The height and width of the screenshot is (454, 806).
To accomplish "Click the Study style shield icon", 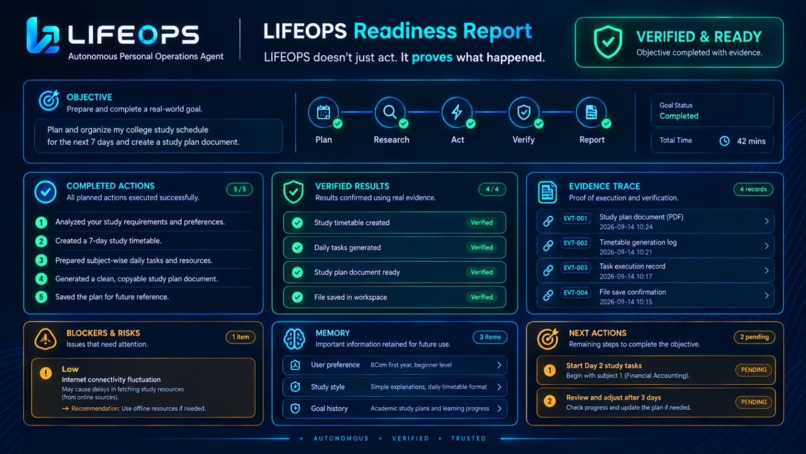I will pyautogui.click(x=295, y=387).
